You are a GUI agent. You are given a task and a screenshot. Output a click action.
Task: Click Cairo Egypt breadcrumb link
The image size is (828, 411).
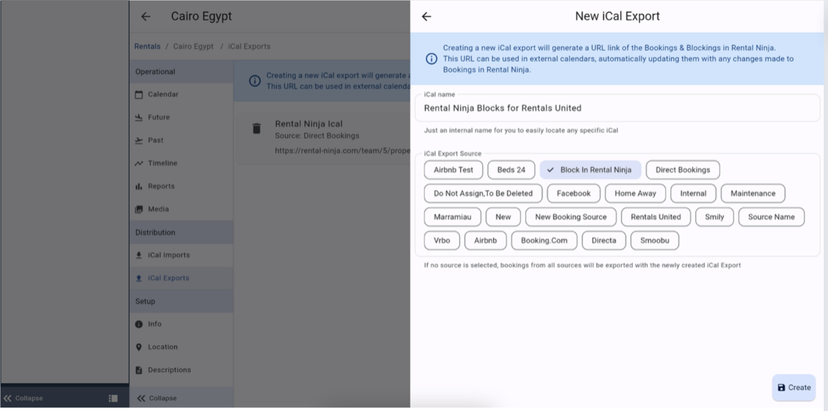tap(193, 46)
